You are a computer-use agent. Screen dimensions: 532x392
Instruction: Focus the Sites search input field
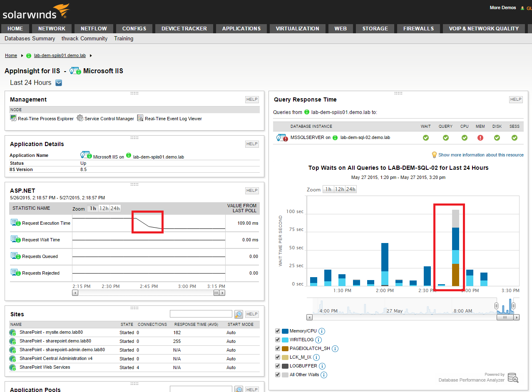[201, 314]
